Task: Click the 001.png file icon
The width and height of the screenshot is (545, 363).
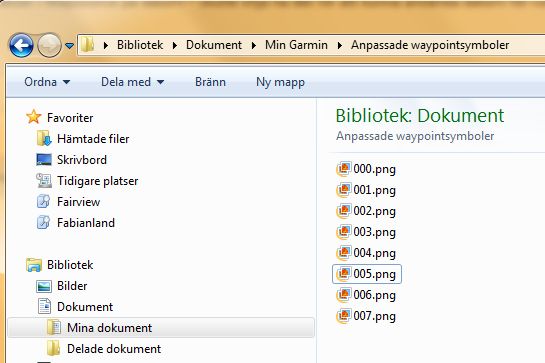Action: coord(343,190)
